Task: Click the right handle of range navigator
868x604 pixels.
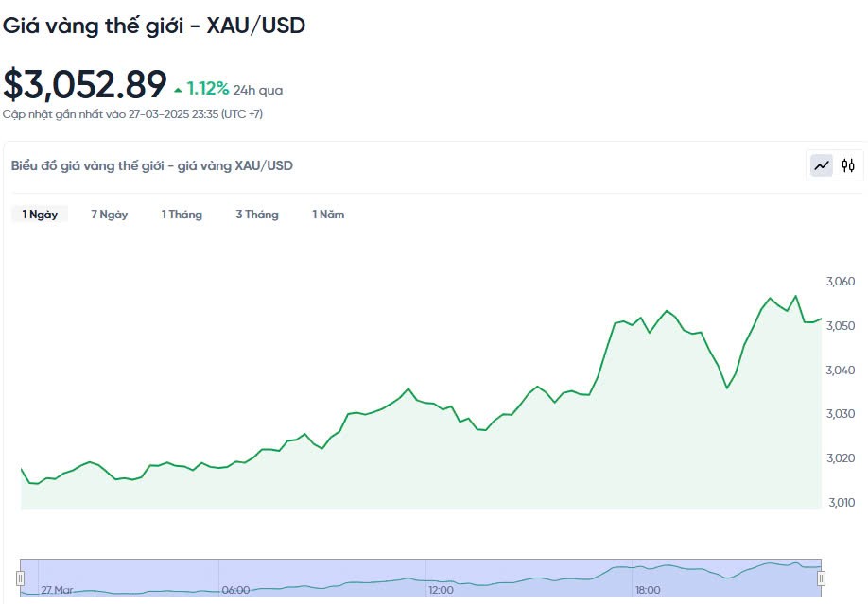Action: point(821,578)
